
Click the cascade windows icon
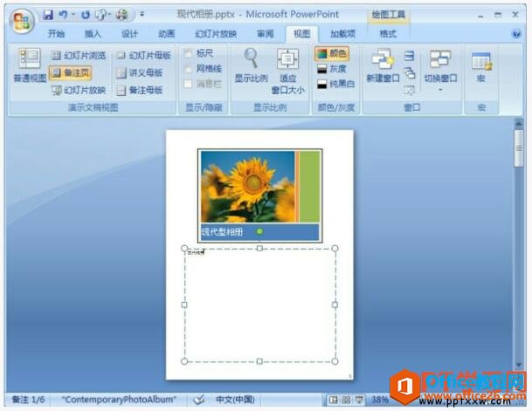[409, 72]
